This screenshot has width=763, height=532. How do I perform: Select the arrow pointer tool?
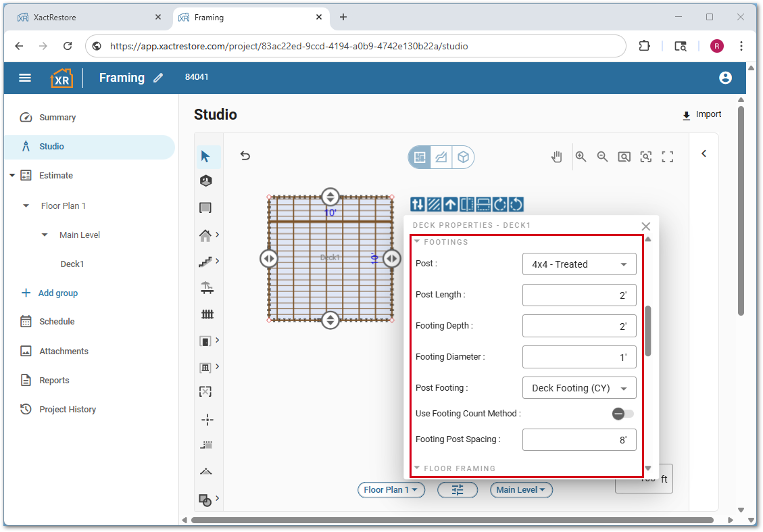(206, 157)
